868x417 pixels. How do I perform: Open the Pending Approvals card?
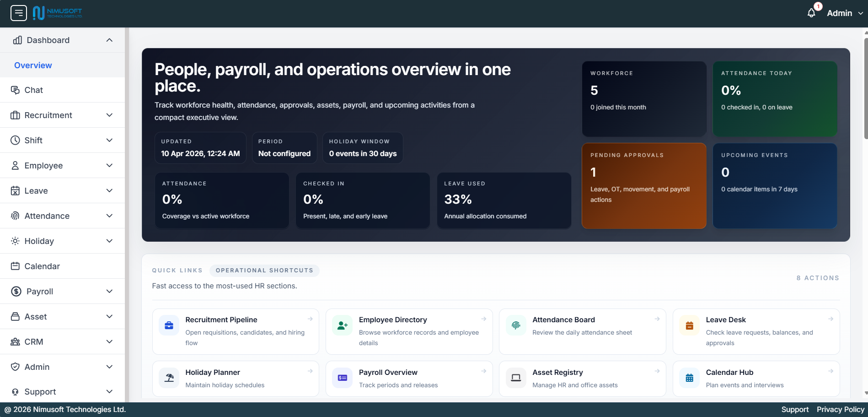click(x=643, y=186)
